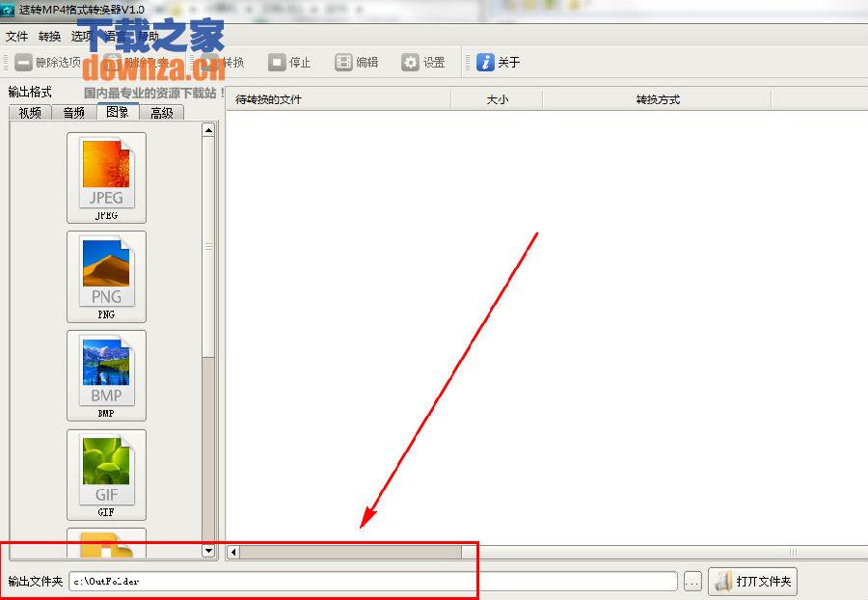Open 设置 settings with the gear icon
Image resolution: width=868 pixels, height=600 pixels.
(x=423, y=63)
